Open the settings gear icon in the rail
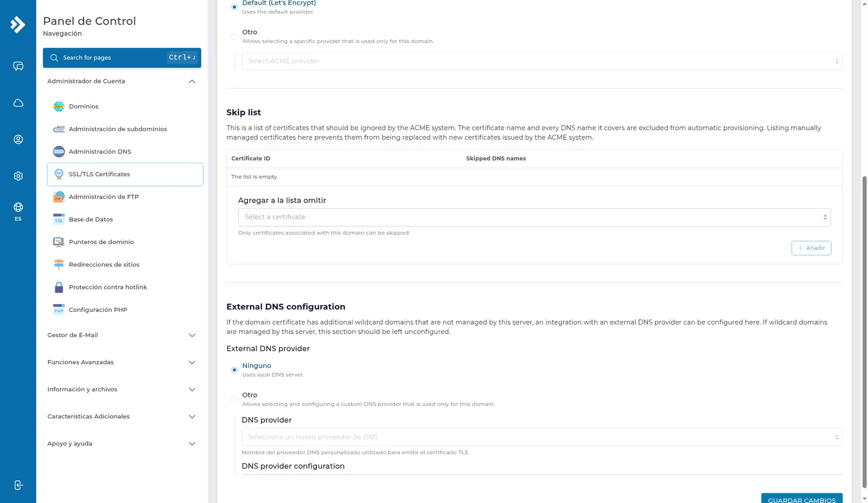Image resolution: width=868 pixels, height=503 pixels. click(18, 176)
